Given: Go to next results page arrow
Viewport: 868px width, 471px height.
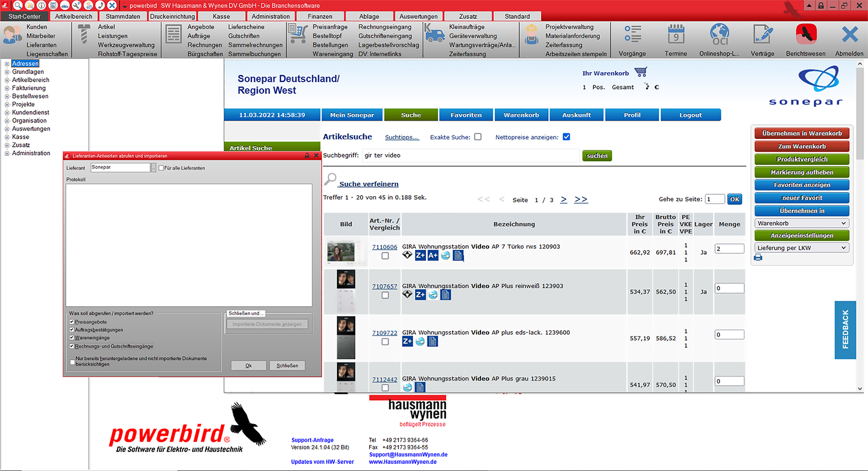Looking at the screenshot, I should pyautogui.click(x=564, y=200).
